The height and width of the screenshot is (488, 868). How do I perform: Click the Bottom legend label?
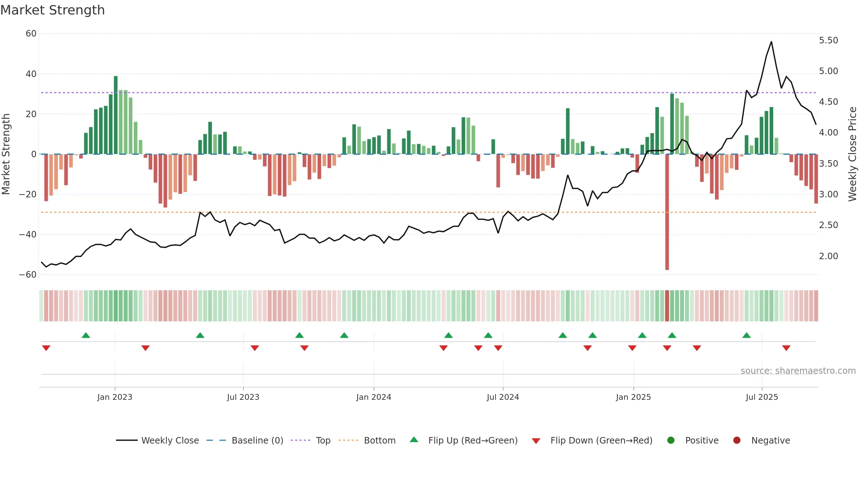[x=380, y=440]
